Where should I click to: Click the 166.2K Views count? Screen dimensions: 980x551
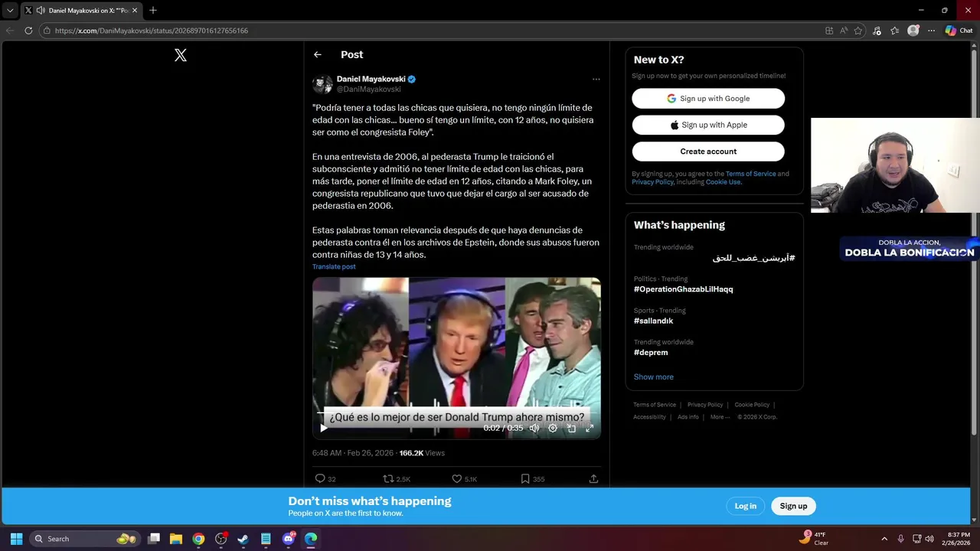422,453
